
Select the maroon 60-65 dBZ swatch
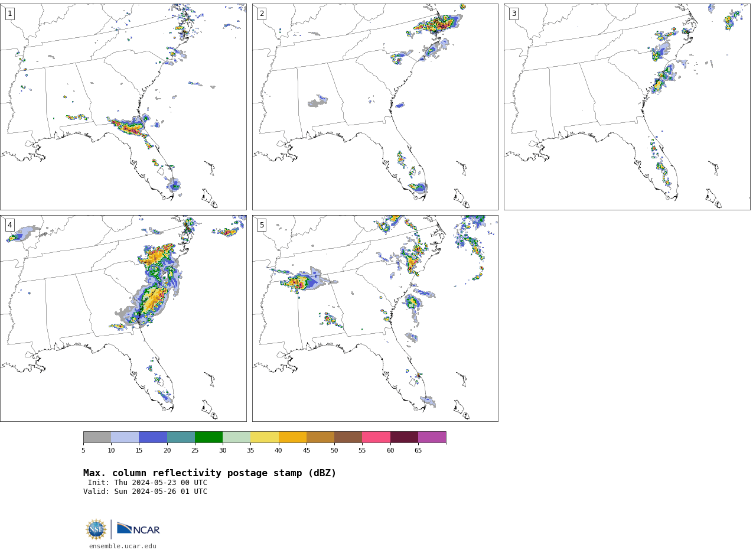(x=404, y=437)
